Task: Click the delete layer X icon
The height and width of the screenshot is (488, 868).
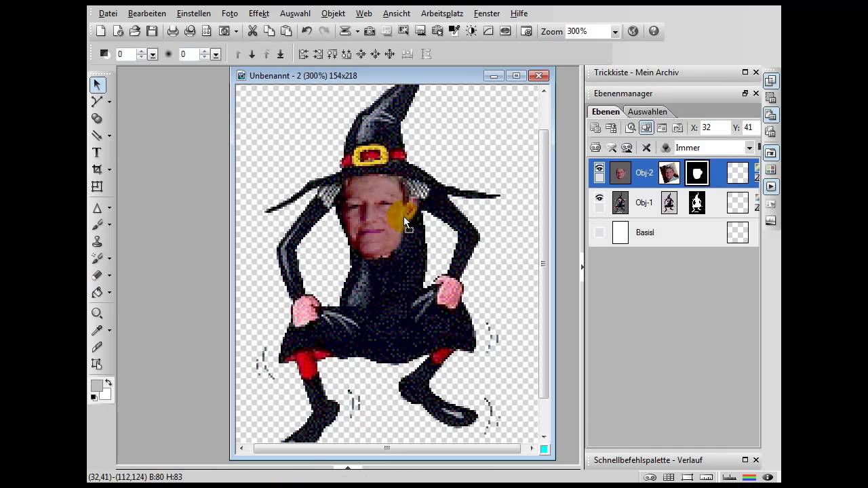Action: pos(646,147)
